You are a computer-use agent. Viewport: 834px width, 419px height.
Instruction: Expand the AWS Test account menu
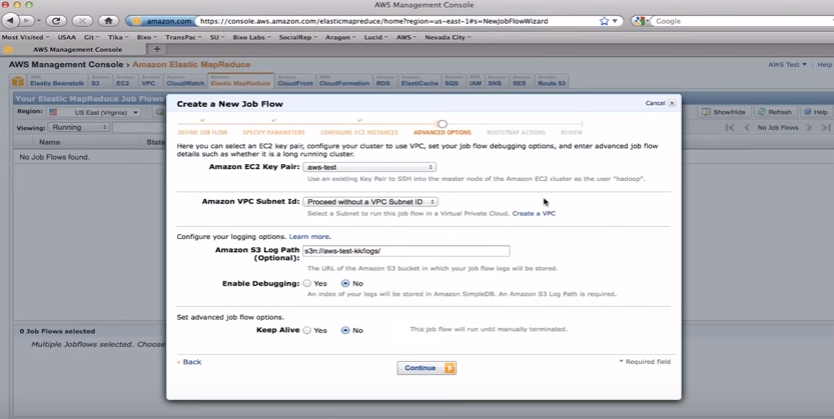tap(787, 64)
